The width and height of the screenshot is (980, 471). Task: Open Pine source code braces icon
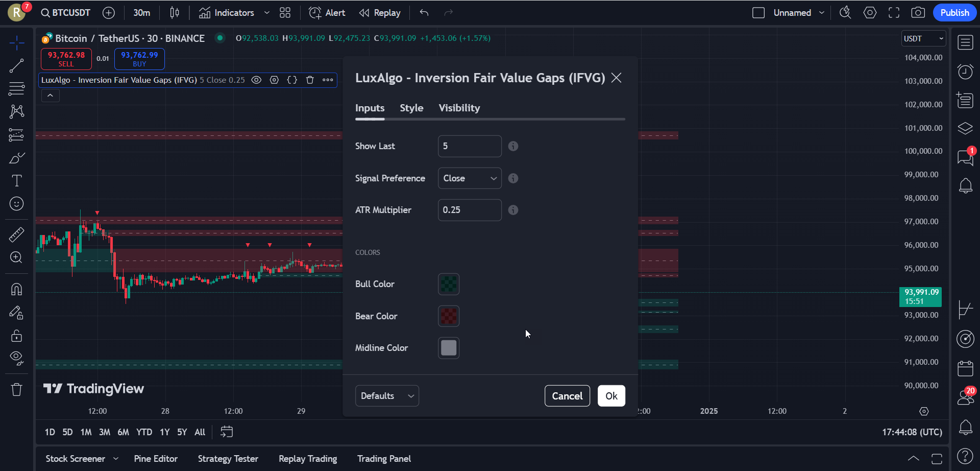(292, 80)
